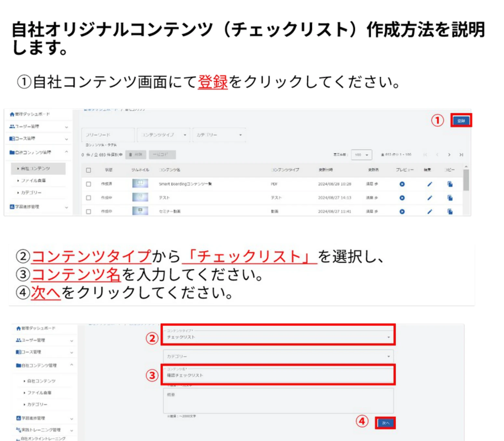504x441 pixels.
Task: Edit the Smart Boarding コンテンツ一覧 row via pencil
Action: [429, 184]
